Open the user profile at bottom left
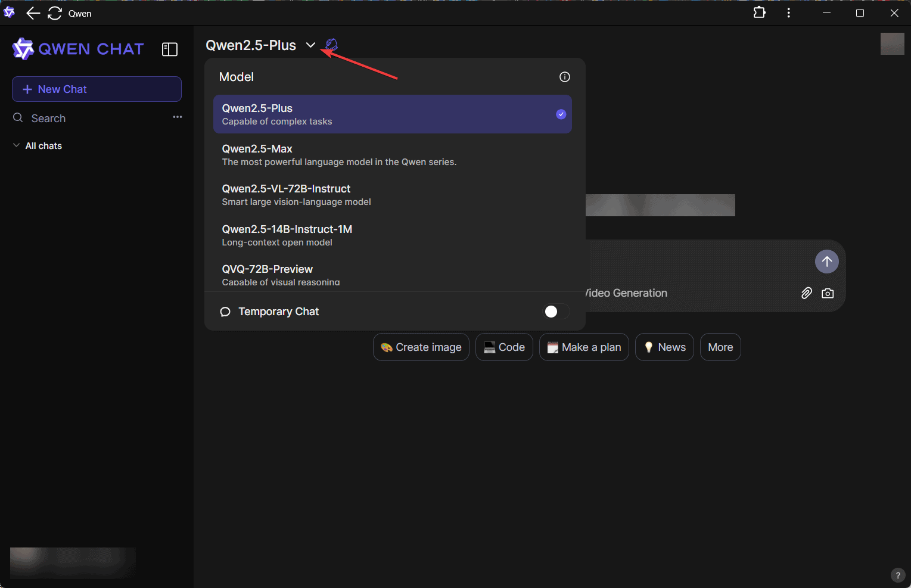 (x=73, y=563)
